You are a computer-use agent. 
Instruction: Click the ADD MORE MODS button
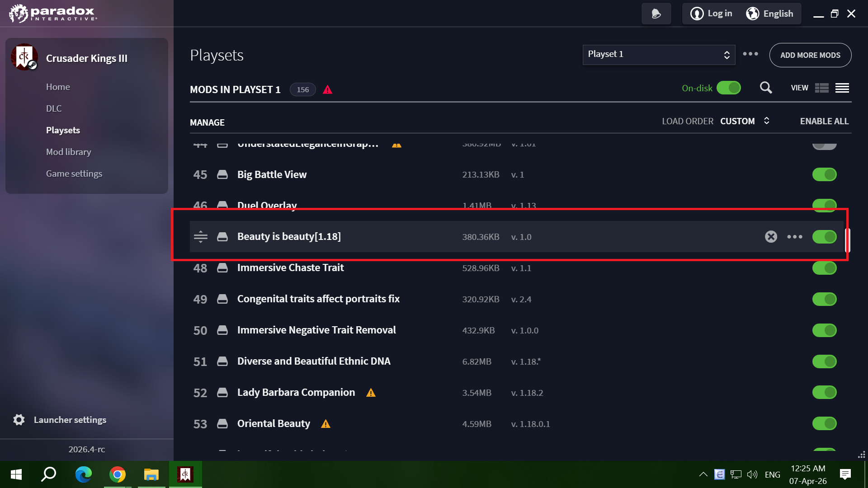(x=810, y=55)
